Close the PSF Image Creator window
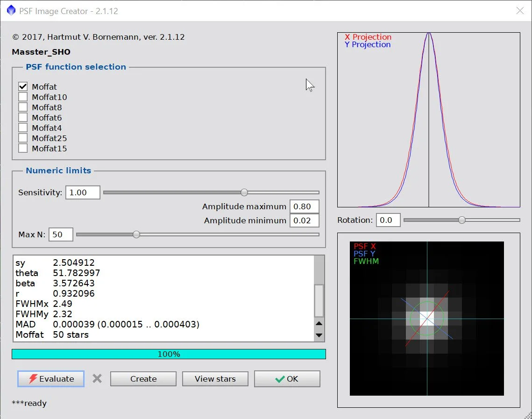Image resolution: width=532 pixels, height=419 pixels. [x=520, y=11]
